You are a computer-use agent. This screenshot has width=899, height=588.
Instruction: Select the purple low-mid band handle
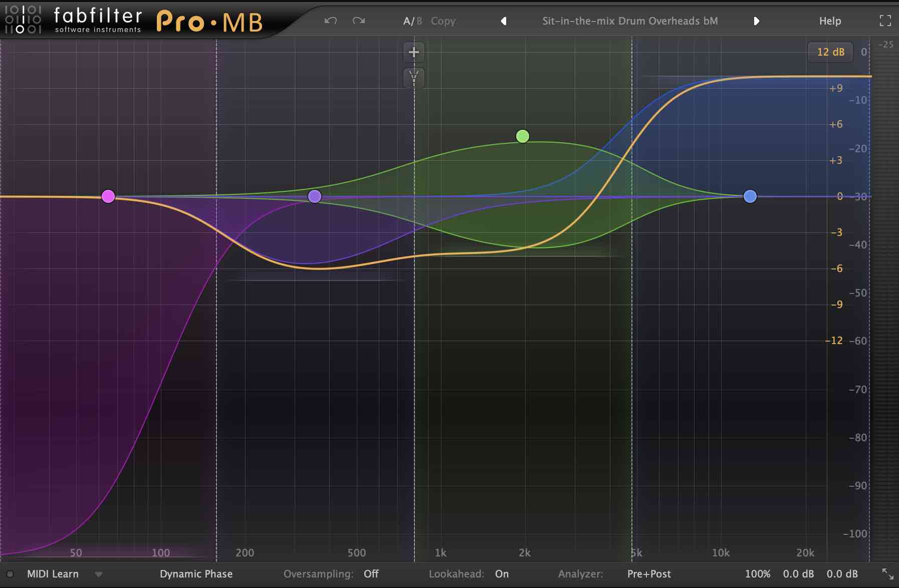pos(315,196)
